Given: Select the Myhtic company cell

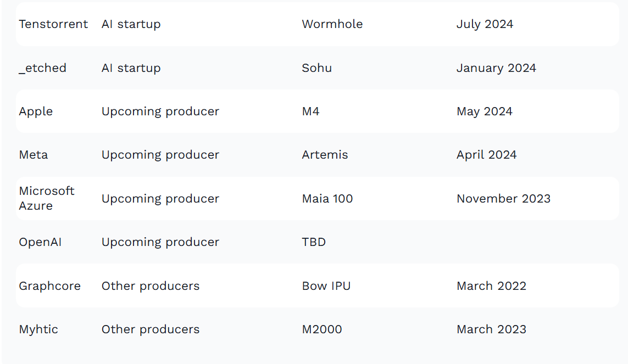Looking at the screenshot, I should tap(38, 329).
